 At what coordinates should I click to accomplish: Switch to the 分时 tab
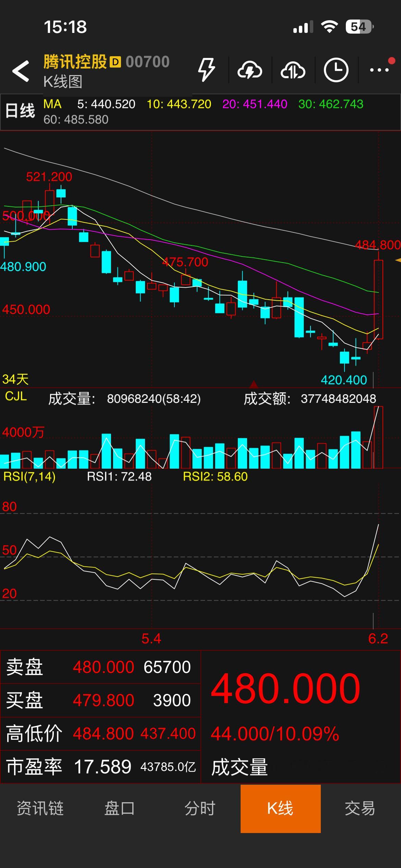200,809
